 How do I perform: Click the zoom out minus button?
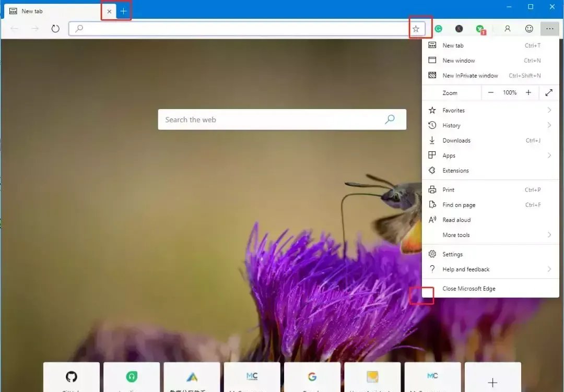491,92
